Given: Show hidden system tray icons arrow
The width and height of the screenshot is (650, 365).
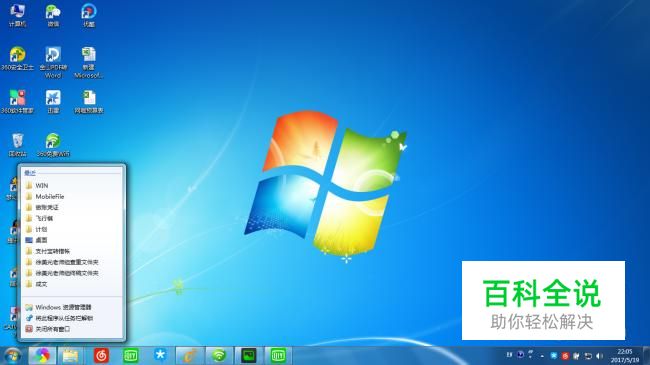Looking at the screenshot, I should tap(542, 356).
